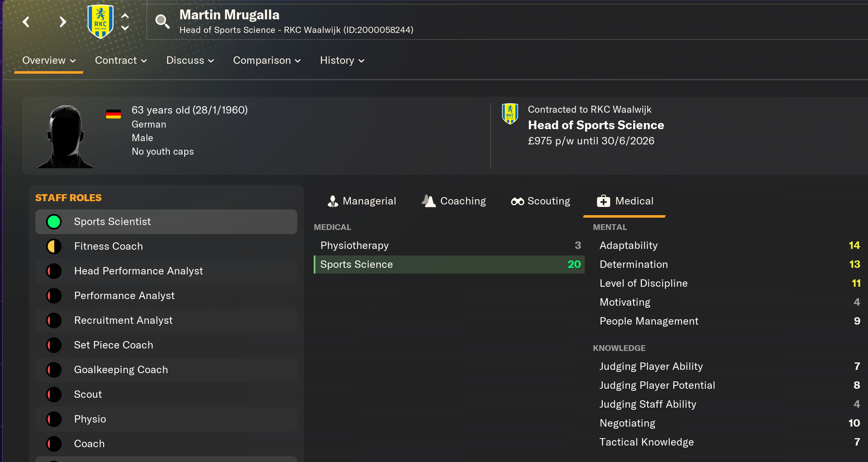The image size is (868, 462).
Task: Open the search magnifier icon
Action: tap(162, 21)
